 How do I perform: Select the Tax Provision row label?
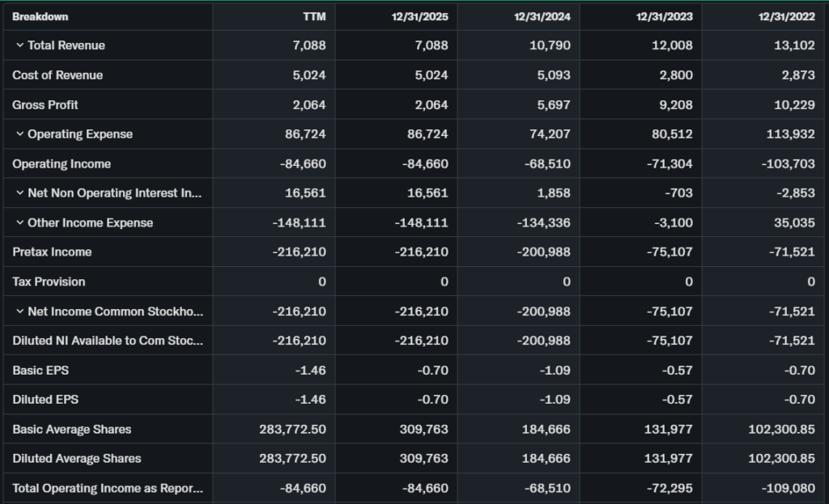pos(49,282)
